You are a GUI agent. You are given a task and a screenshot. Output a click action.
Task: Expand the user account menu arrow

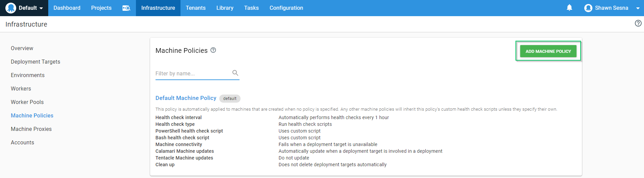pos(638,8)
